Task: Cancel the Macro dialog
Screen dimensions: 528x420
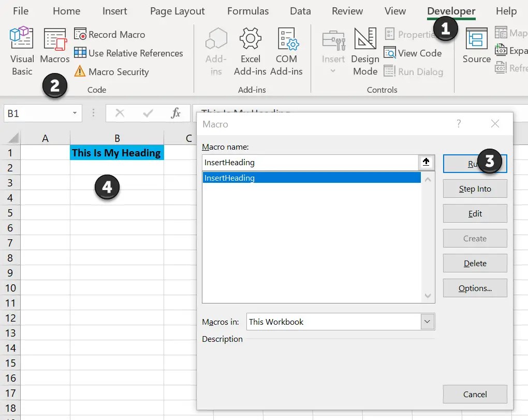Action: coord(475,394)
